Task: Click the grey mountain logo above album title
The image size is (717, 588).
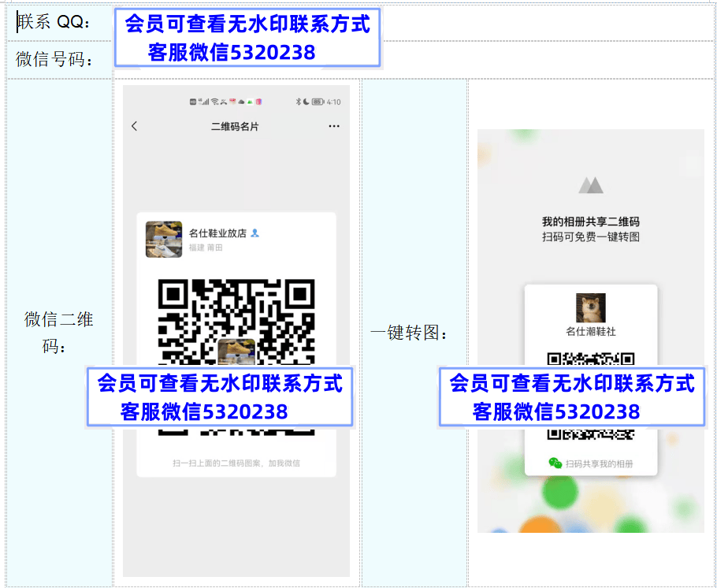Action: [591, 185]
